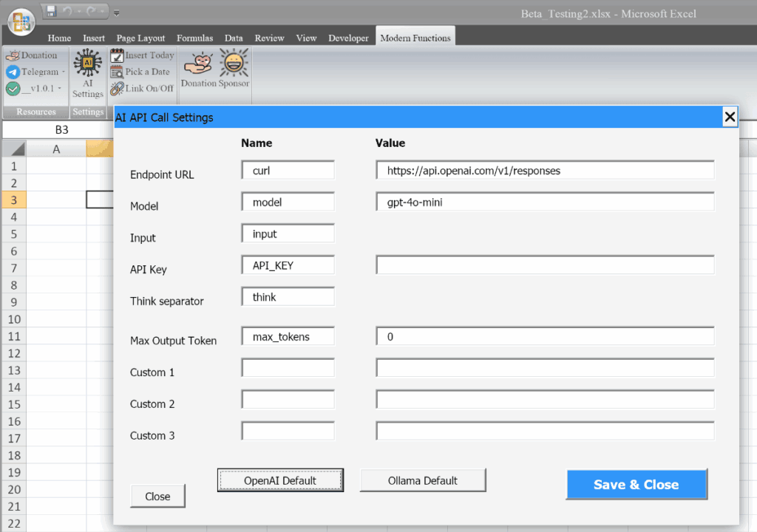Click the Model value field gpt-4o-mini
Screen dimensions: 757x532
pyautogui.click(x=545, y=202)
